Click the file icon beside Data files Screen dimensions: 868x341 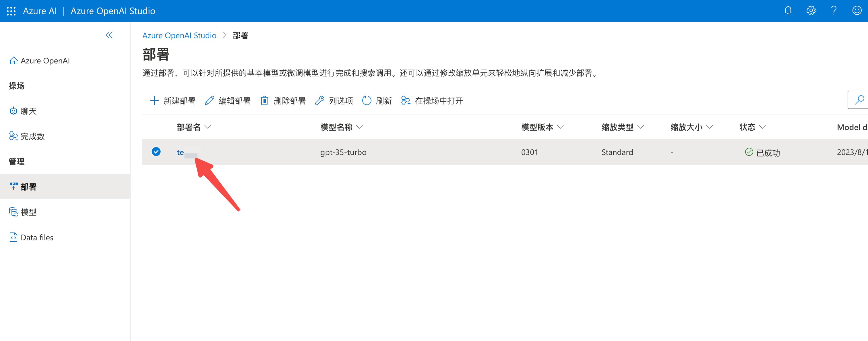(13, 237)
